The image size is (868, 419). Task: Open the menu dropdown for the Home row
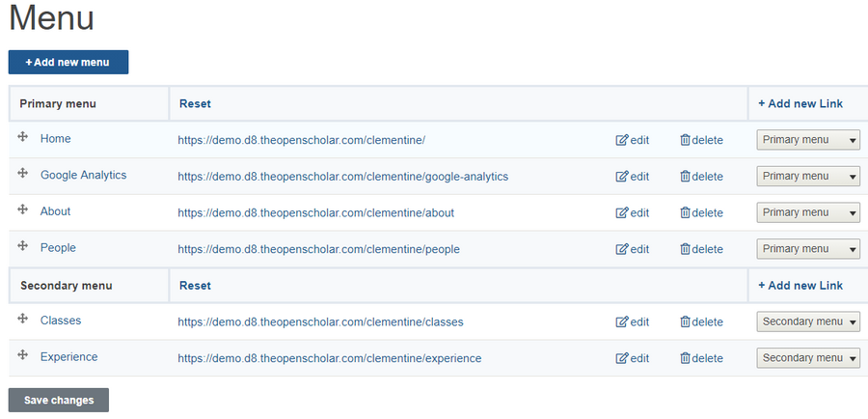click(x=808, y=140)
